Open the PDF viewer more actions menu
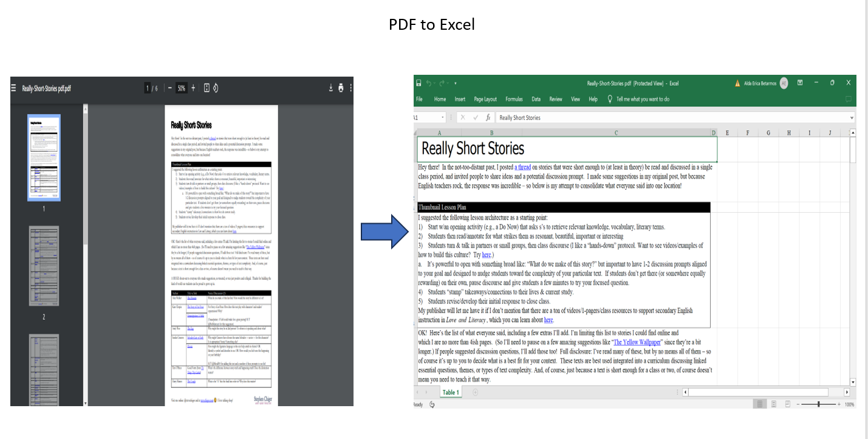This screenshot has width=868, height=439. coord(350,88)
